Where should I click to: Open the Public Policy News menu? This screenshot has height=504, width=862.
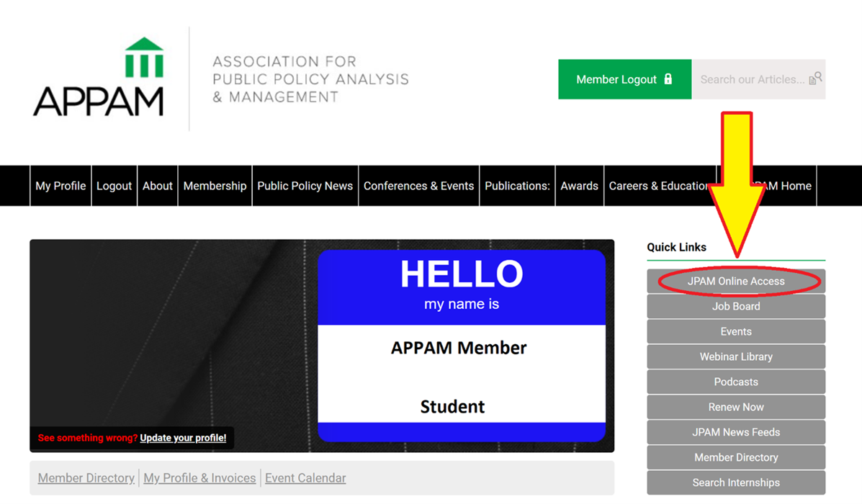click(x=305, y=186)
